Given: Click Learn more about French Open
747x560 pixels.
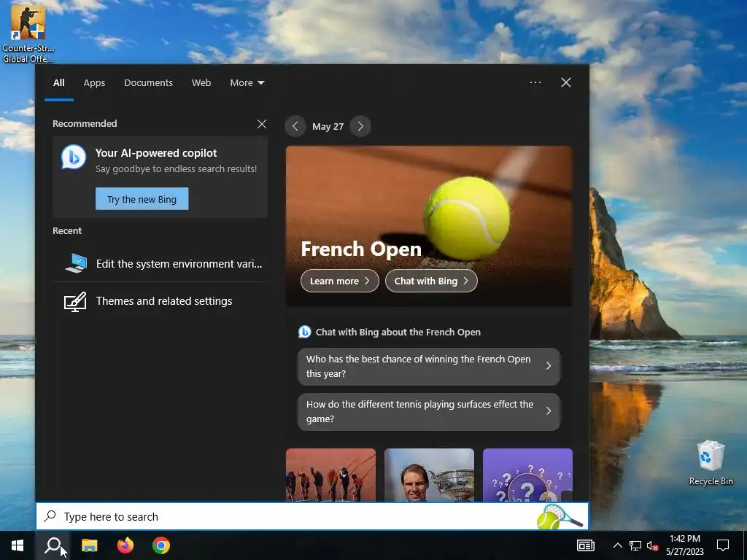Looking at the screenshot, I should [x=340, y=281].
